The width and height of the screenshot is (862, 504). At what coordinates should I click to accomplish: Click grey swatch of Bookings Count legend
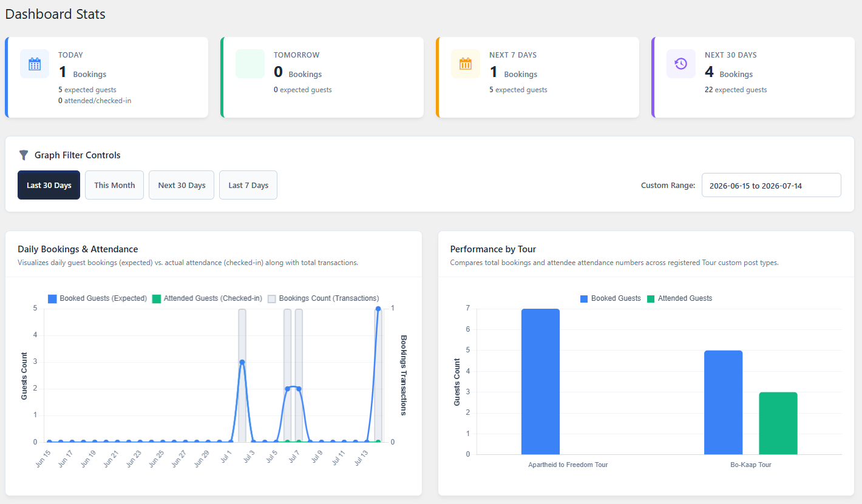272,298
